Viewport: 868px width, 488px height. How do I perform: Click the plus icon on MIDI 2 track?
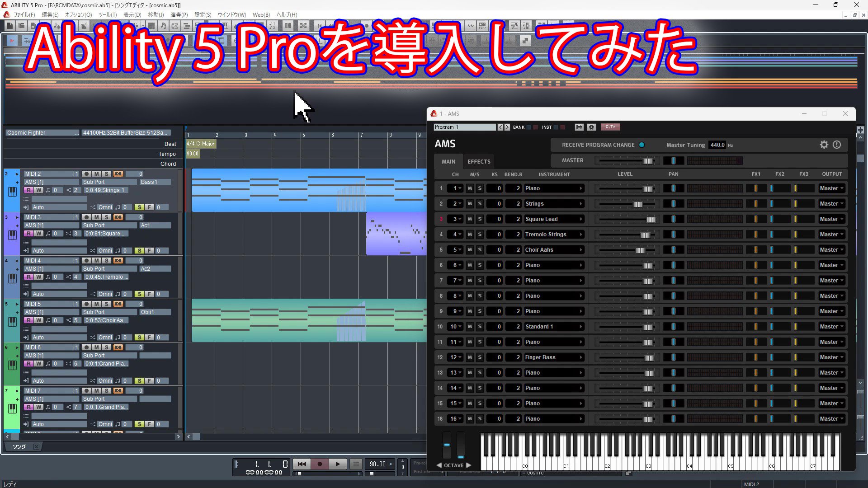(17, 182)
